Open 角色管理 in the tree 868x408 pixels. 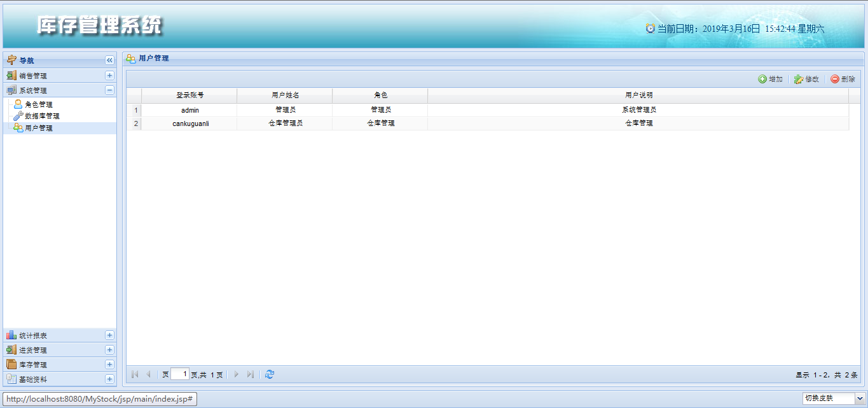click(39, 104)
